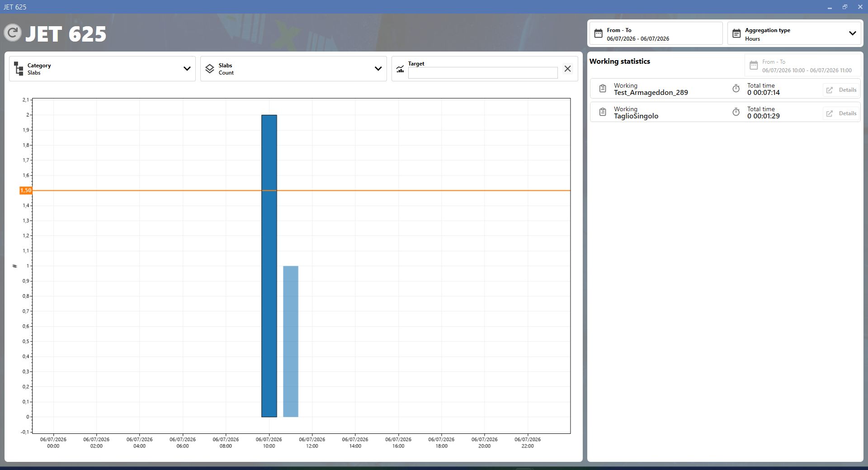Open Details for Test_Armageddon_289
This screenshot has height=470, width=868.
[841, 90]
